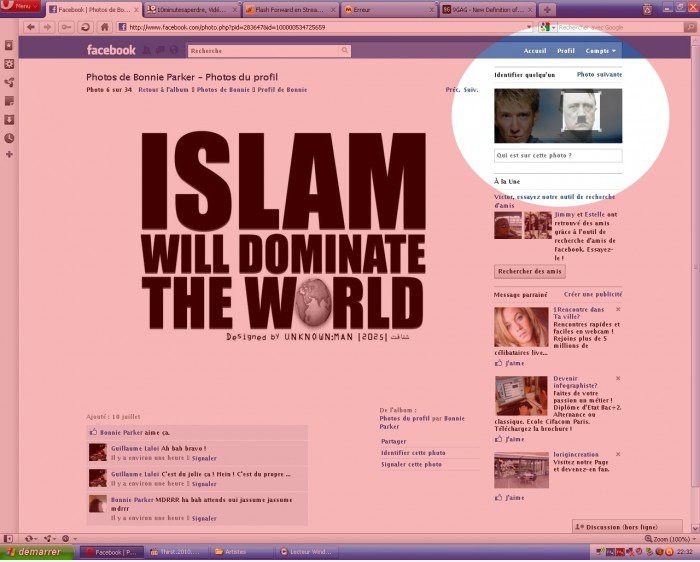Click the Rechercher des amis button
The height and width of the screenshot is (562, 700).
tap(530, 271)
